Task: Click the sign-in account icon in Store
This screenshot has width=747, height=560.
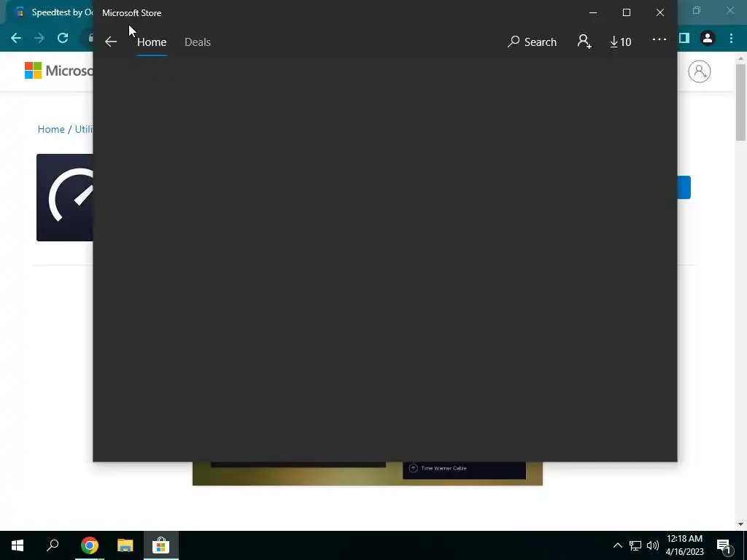Action: pyautogui.click(x=584, y=42)
